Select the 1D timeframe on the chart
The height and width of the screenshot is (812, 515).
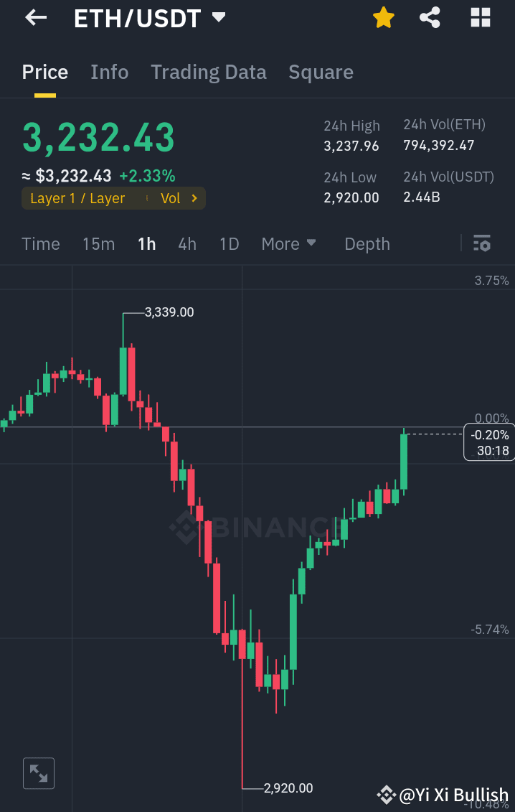229,244
